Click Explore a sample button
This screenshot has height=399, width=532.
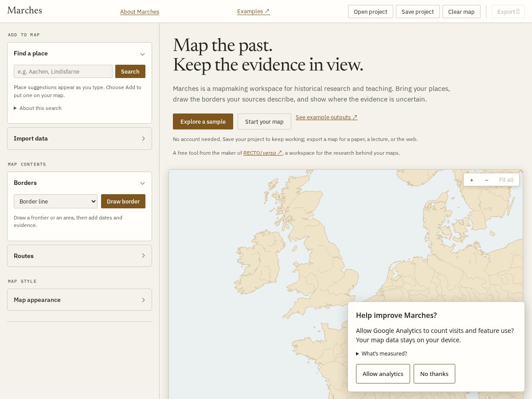tap(203, 121)
